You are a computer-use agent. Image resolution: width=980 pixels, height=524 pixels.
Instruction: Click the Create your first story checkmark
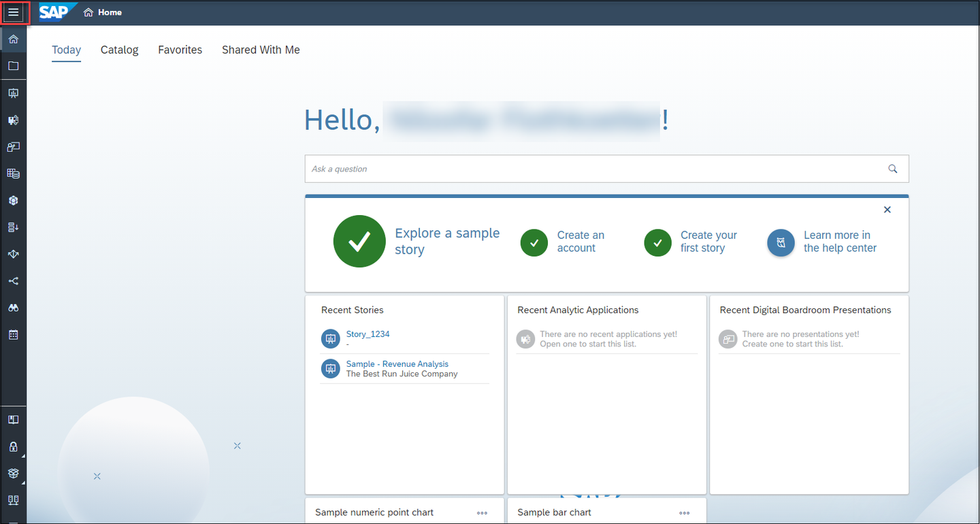[x=657, y=242]
